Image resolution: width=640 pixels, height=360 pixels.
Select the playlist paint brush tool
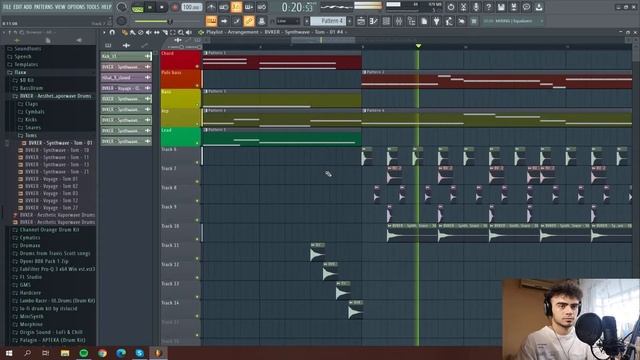click(132, 32)
